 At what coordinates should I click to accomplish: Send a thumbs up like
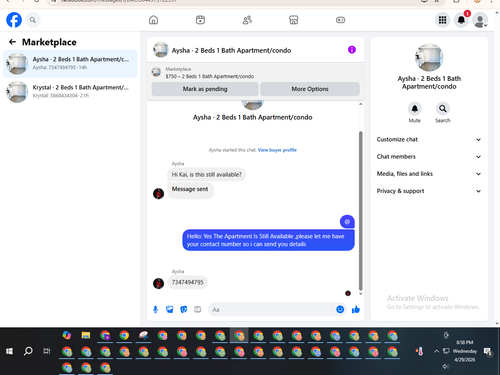(356, 310)
